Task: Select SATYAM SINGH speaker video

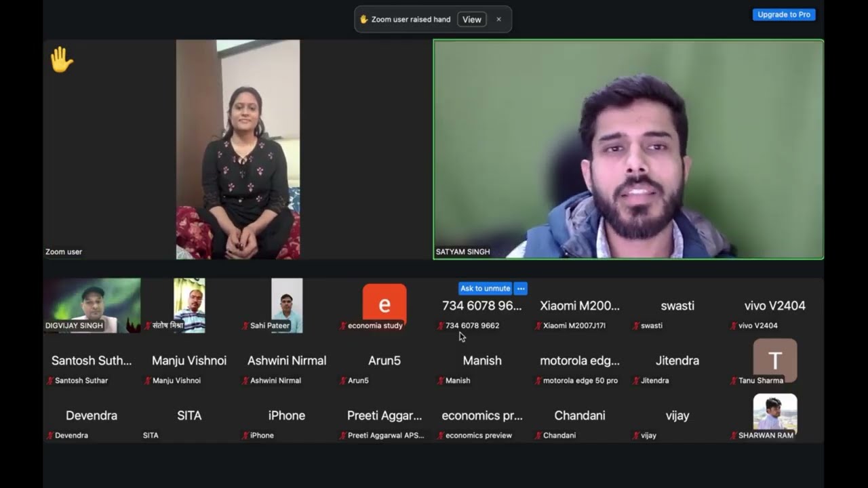Action: click(629, 150)
